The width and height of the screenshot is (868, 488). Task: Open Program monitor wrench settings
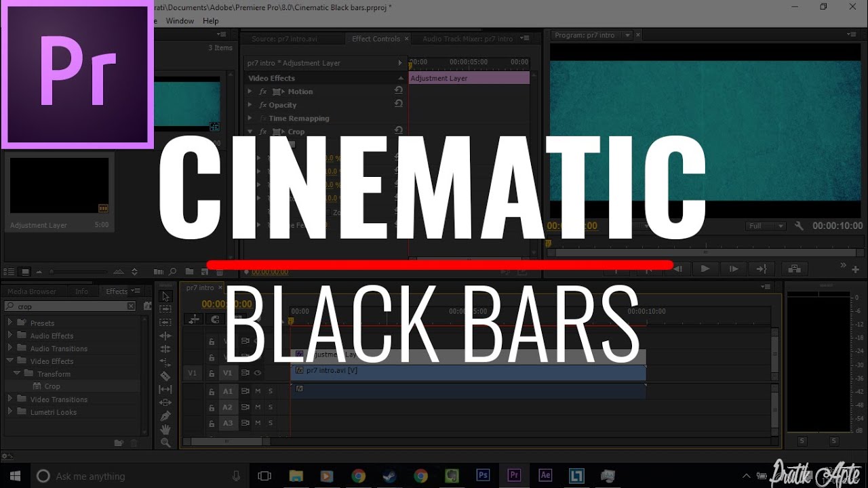click(799, 226)
